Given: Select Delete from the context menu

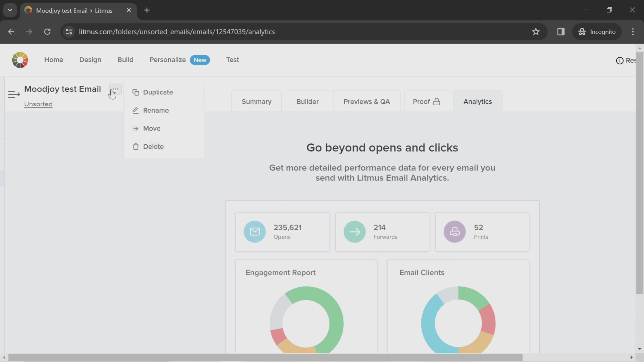Looking at the screenshot, I should coord(153,146).
